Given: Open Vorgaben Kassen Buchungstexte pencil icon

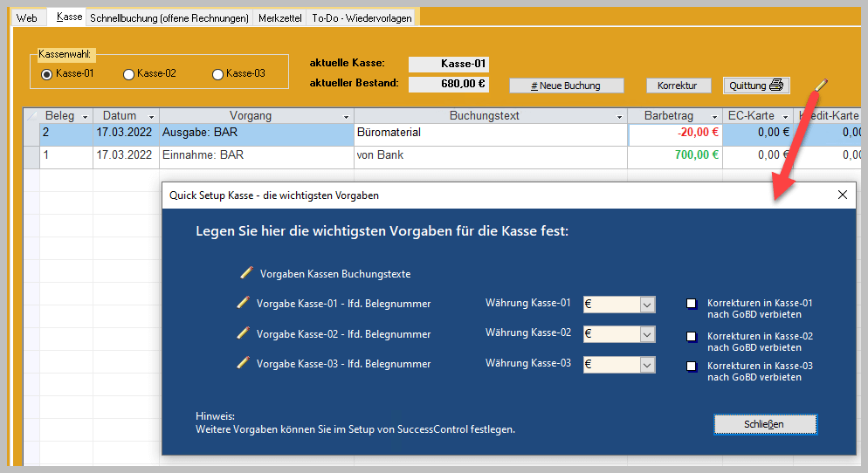Looking at the screenshot, I should click(x=246, y=273).
